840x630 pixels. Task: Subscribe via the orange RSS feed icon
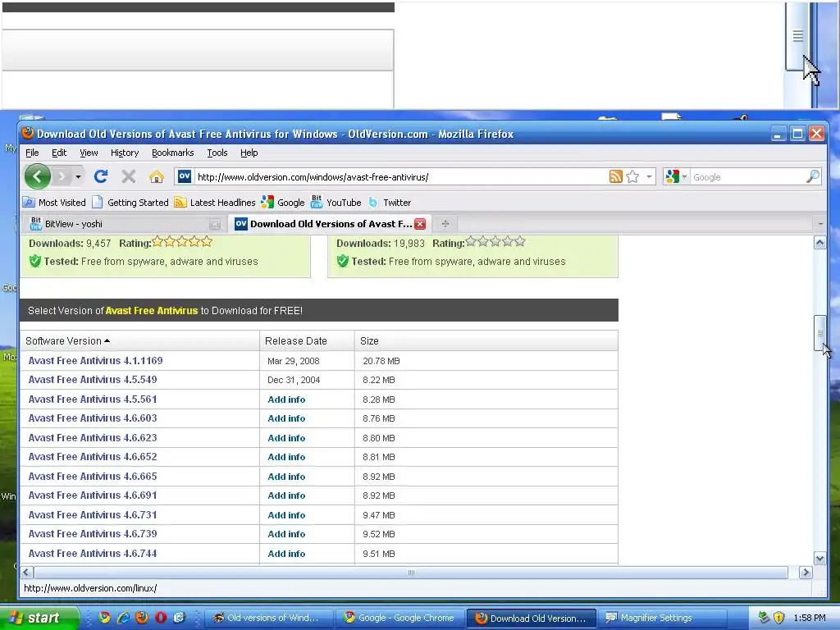(x=615, y=176)
